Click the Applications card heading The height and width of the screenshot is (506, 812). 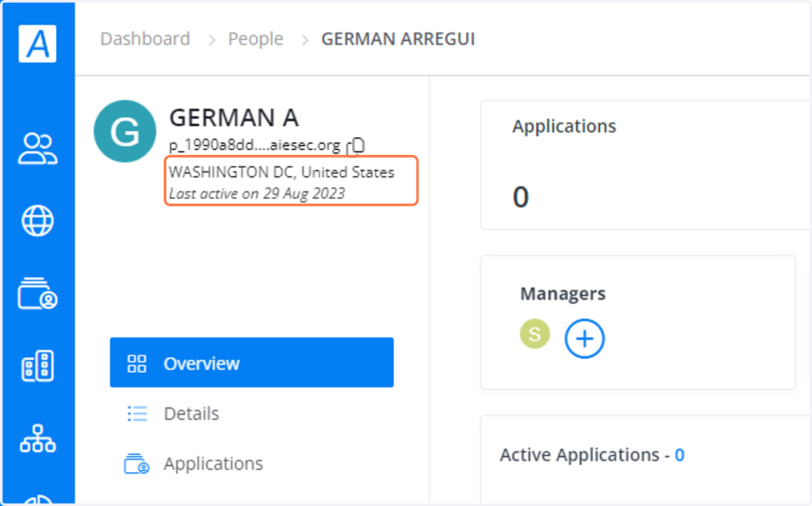pyautogui.click(x=564, y=126)
